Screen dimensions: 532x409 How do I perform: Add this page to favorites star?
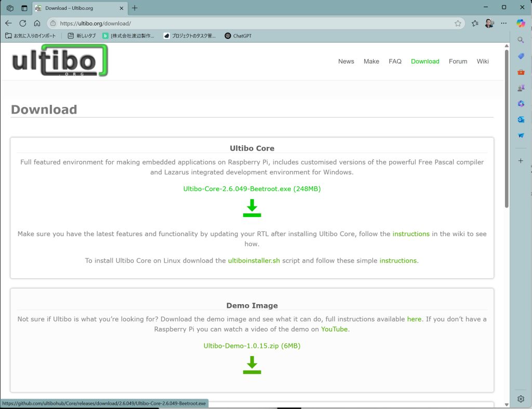pyautogui.click(x=458, y=23)
